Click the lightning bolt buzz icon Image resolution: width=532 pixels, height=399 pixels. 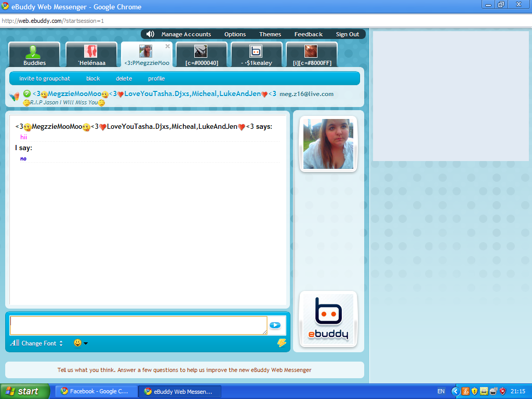tap(282, 343)
